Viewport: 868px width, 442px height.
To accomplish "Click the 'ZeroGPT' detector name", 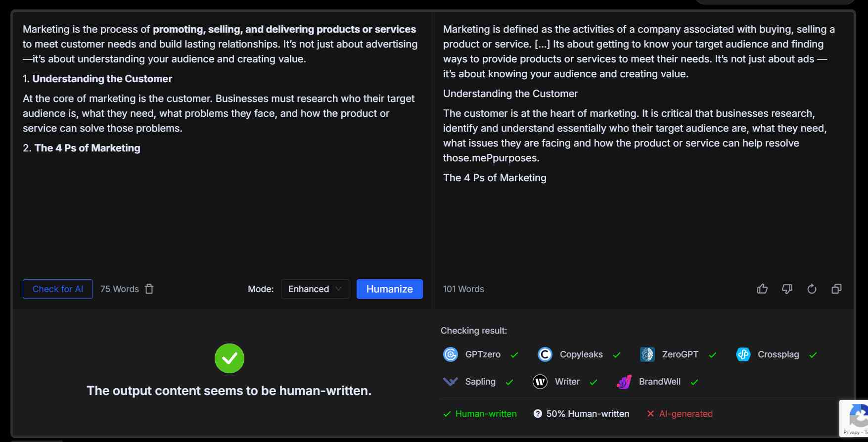I will (x=680, y=354).
